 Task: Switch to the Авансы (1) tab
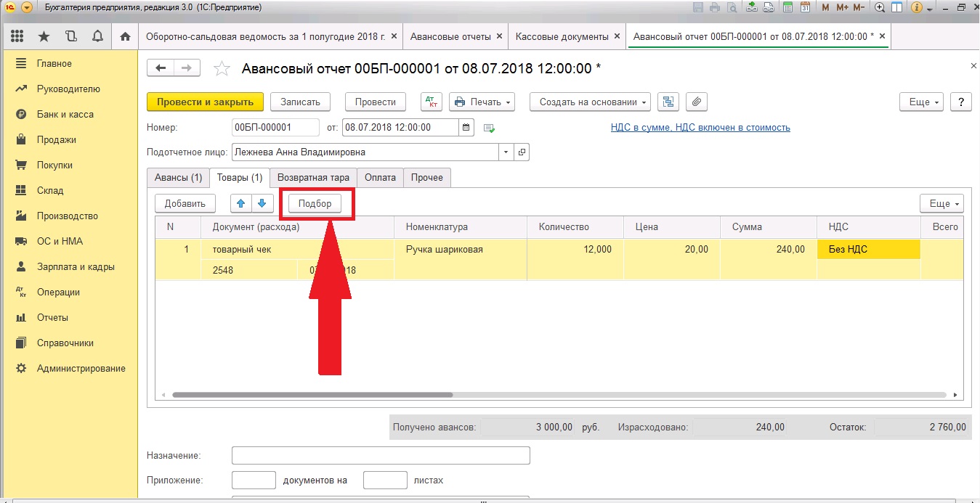coord(178,177)
